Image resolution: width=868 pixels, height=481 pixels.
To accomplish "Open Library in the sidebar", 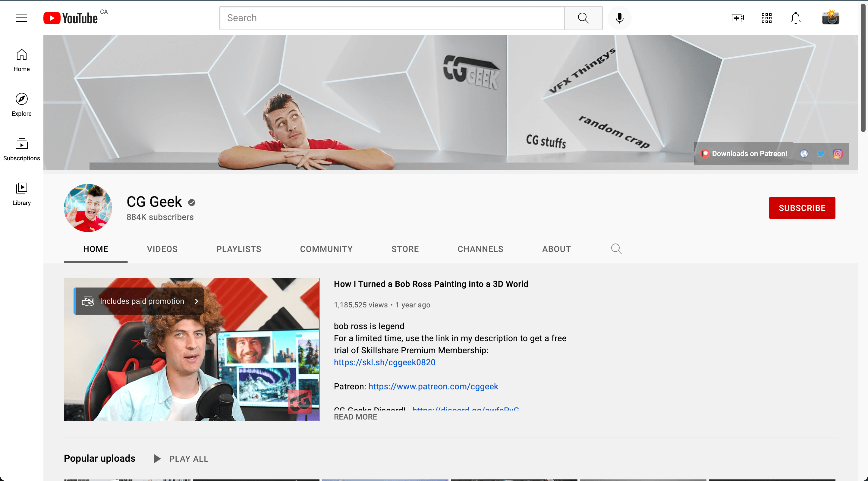I will (22, 194).
